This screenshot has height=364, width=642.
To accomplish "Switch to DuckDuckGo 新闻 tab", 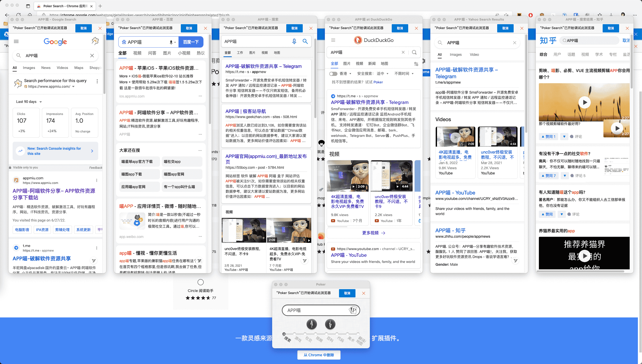I will coord(372,64).
